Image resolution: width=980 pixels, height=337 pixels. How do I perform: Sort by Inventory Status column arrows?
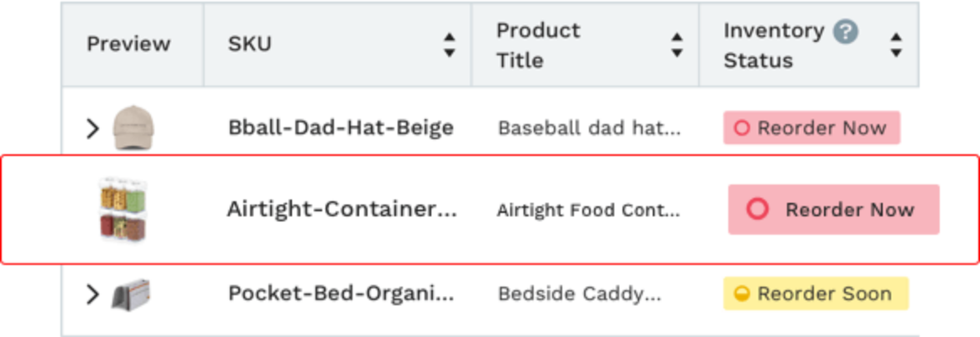895,45
